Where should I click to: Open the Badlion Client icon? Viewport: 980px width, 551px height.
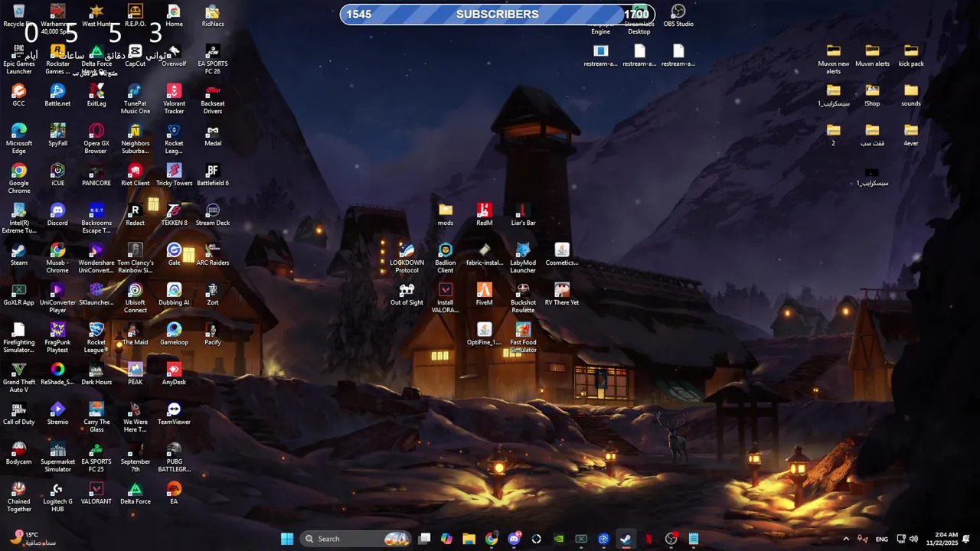pyautogui.click(x=446, y=258)
